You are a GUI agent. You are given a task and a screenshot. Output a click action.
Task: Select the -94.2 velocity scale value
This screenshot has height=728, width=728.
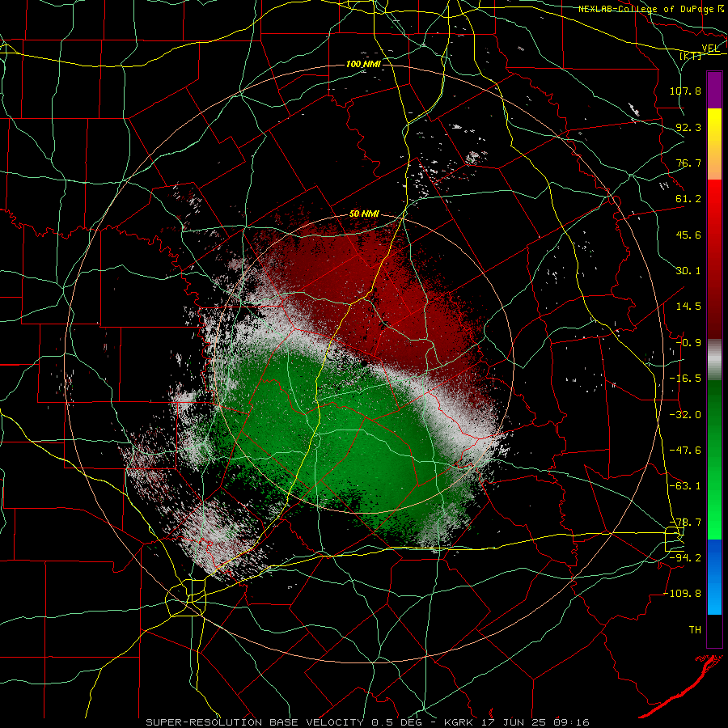click(685, 558)
